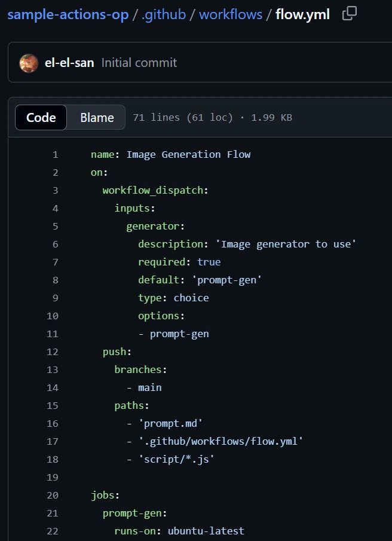Image resolution: width=392 pixels, height=541 pixels.
Task: Click the 'runs-on: ubuntu-latest' line
Action: 179,531
